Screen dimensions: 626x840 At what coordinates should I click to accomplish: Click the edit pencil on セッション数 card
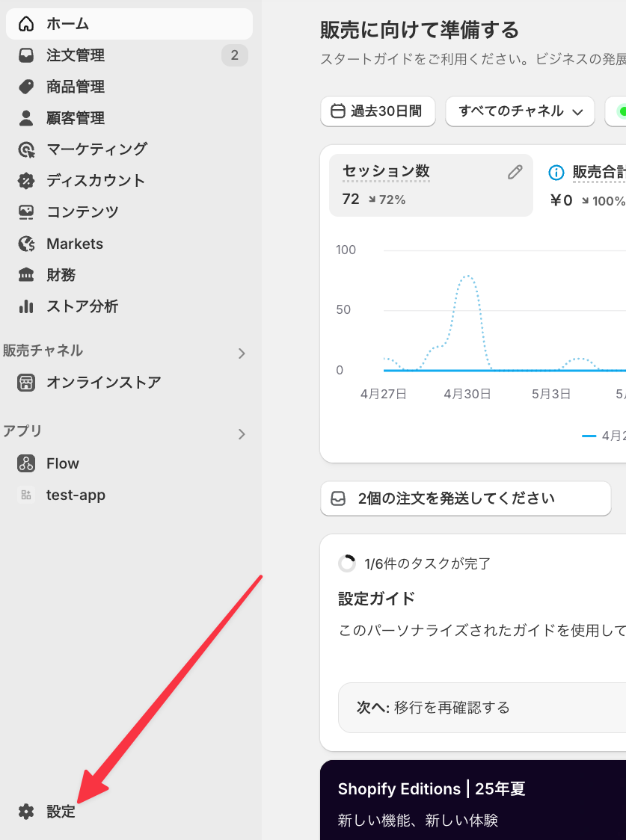tap(515, 172)
